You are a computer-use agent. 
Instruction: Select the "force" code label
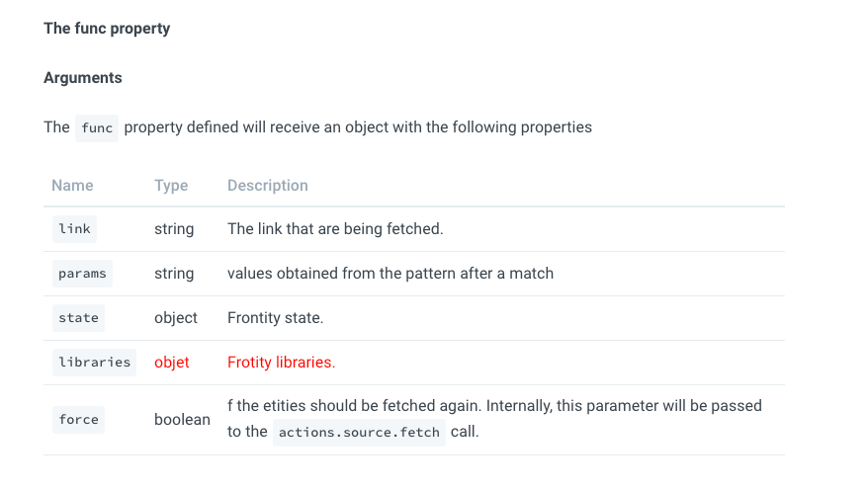pos(79,420)
